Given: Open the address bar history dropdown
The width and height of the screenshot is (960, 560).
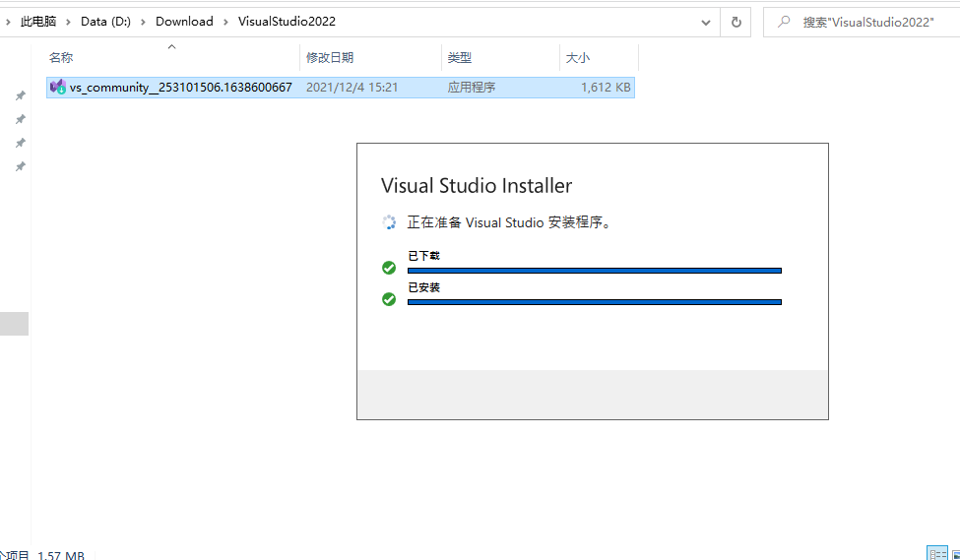Looking at the screenshot, I should point(706,22).
